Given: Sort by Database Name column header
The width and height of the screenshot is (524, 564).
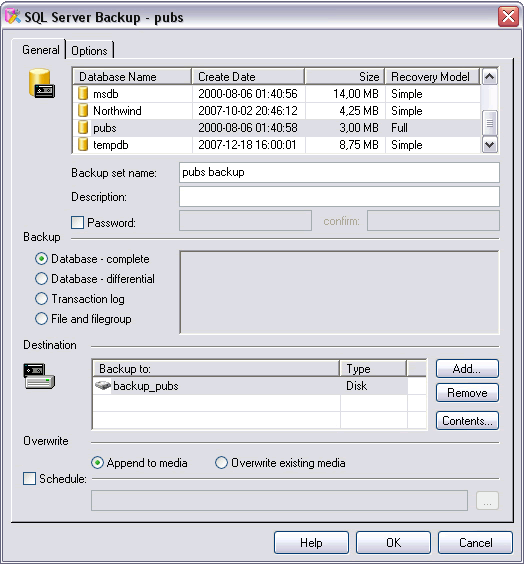Looking at the screenshot, I should pos(132,77).
